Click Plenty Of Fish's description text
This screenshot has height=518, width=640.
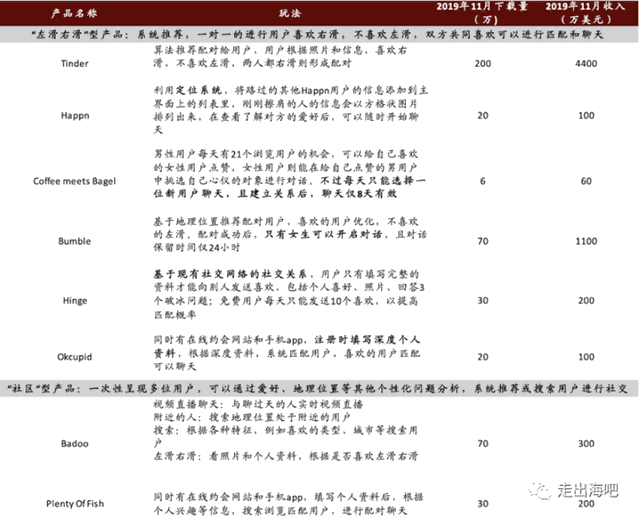click(289, 504)
